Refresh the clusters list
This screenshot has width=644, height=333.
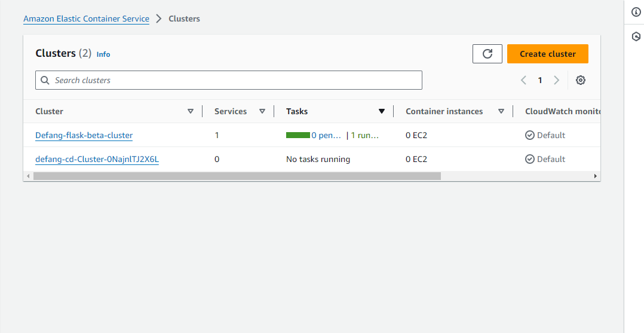[x=487, y=54]
